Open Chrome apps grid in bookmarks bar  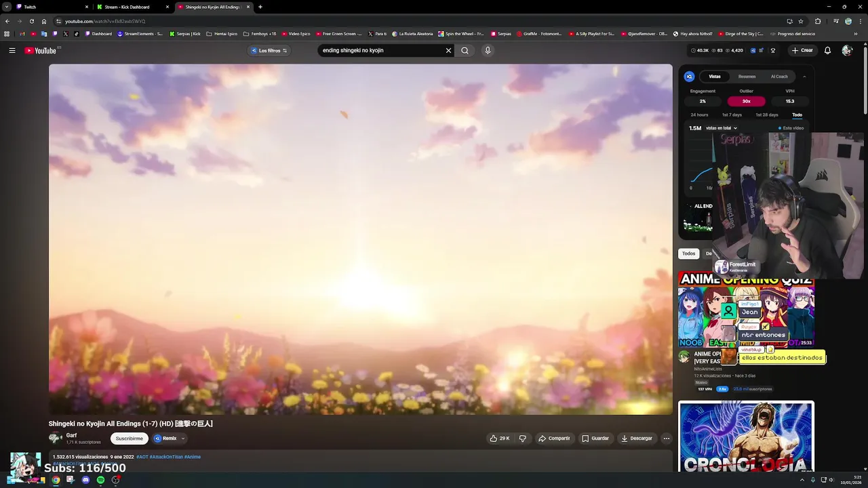point(7,33)
